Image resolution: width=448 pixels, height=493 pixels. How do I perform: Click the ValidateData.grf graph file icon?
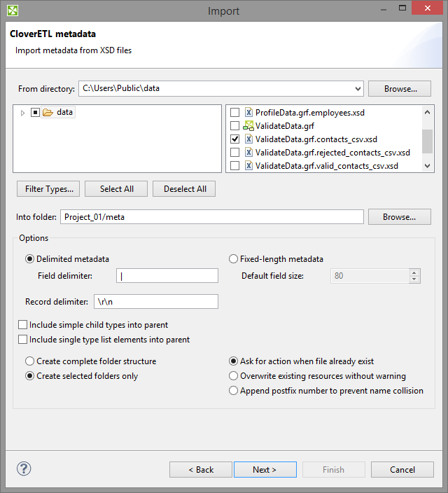coord(248,126)
